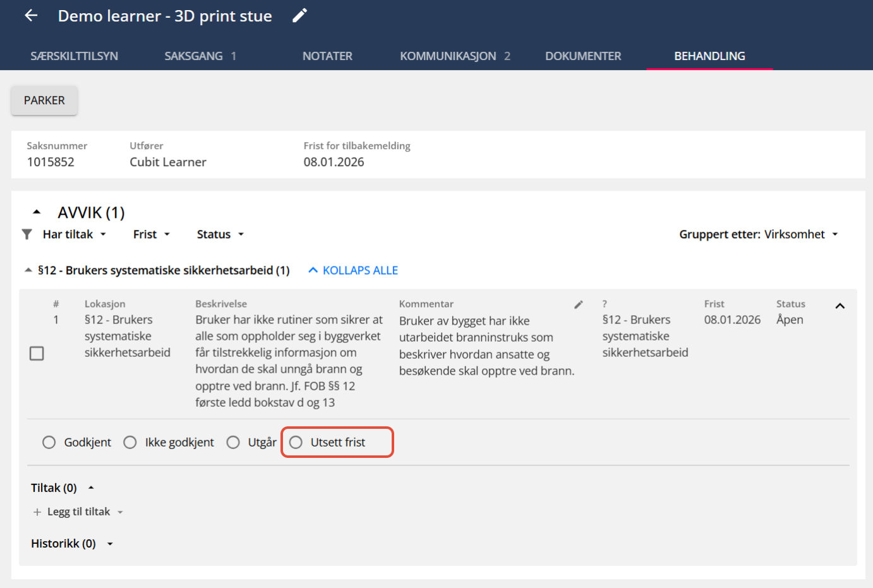Collapse the Tiltak (0) section
This screenshot has height=588, width=873.
(91, 488)
